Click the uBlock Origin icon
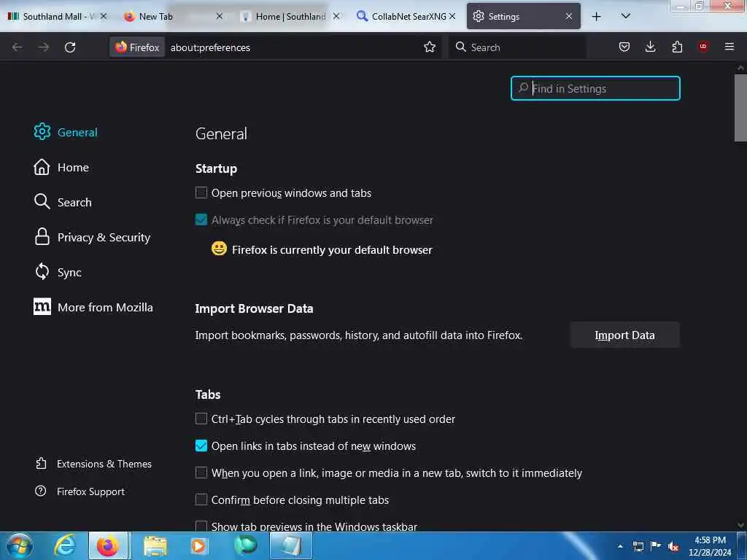The width and height of the screenshot is (747, 560). [x=703, y=47]
